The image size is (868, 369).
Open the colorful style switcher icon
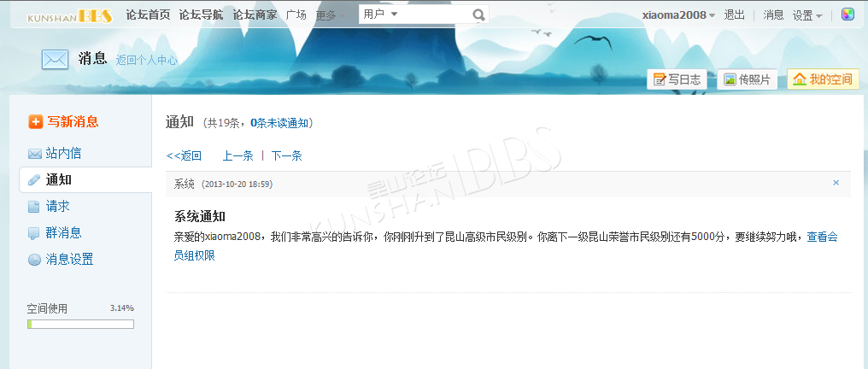coord(847,15)
